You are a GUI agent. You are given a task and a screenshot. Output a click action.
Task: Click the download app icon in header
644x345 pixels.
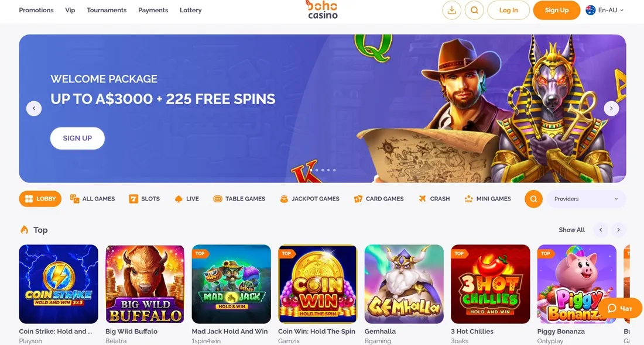[451, 11]
